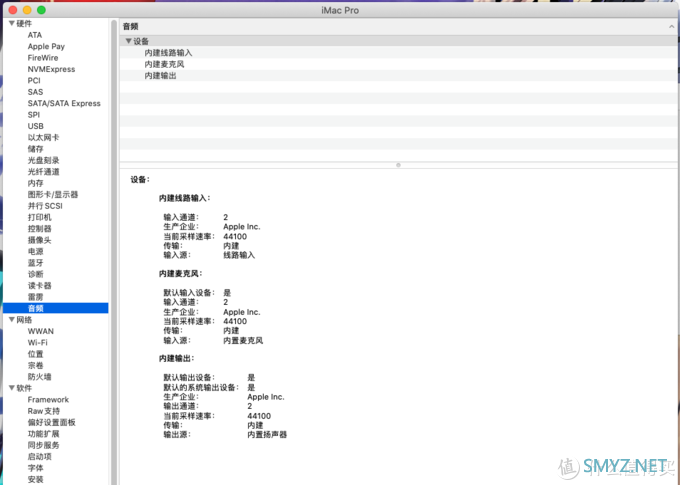Click the 内建线路输入 details heading
Image resolution: width=680 pixels, height=485 pixels.
[x=184, y=198]
